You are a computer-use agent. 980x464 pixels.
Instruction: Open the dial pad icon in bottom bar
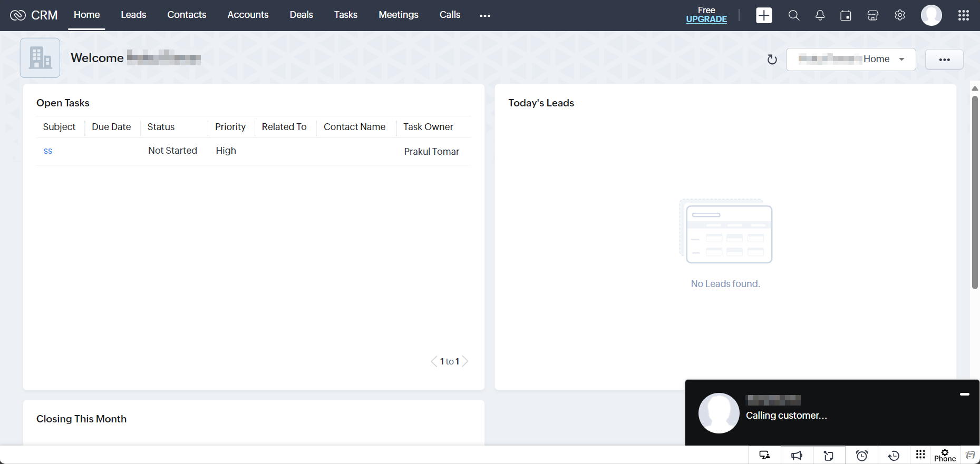(920, 455)
